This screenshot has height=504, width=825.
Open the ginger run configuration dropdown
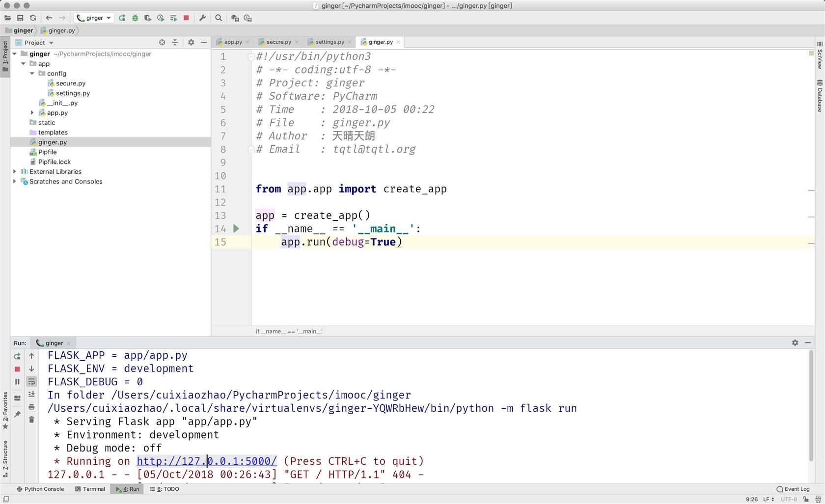[x=94, y=18]
